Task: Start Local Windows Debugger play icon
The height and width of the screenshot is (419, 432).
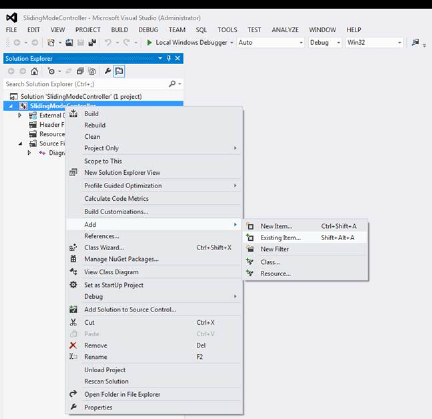Action: click(x=149, y=43)
